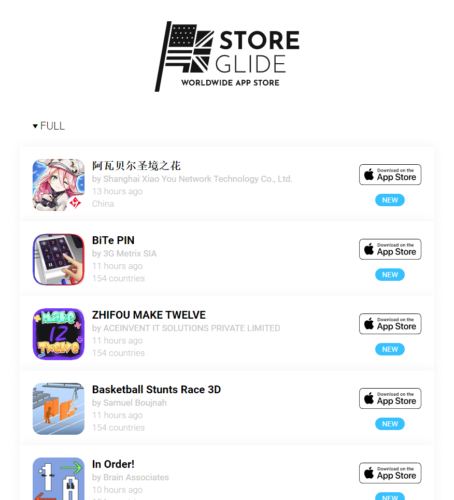The image size is (454, 500).
Task: Expand the FULL dropdown filter
Action: 49,126
